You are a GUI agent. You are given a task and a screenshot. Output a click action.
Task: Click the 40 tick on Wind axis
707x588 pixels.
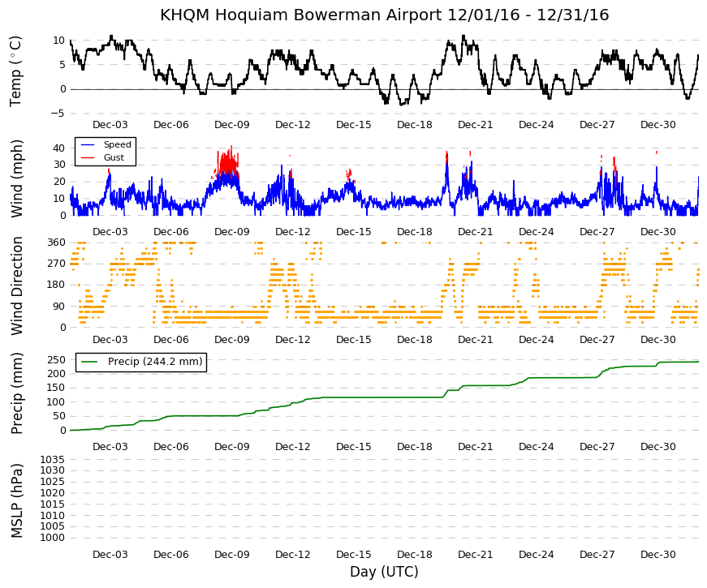(x=59, y=148)
